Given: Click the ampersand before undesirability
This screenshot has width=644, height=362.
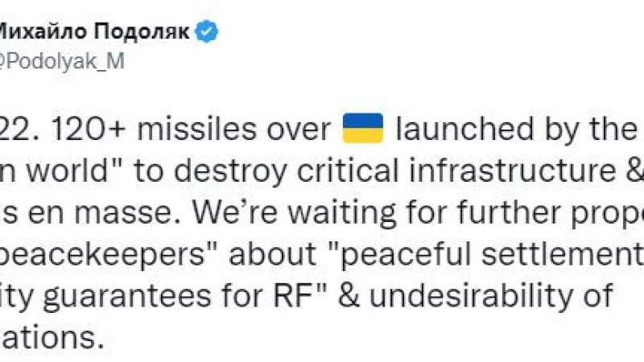Looking at the screenshot, I should [x=349, y=296].
